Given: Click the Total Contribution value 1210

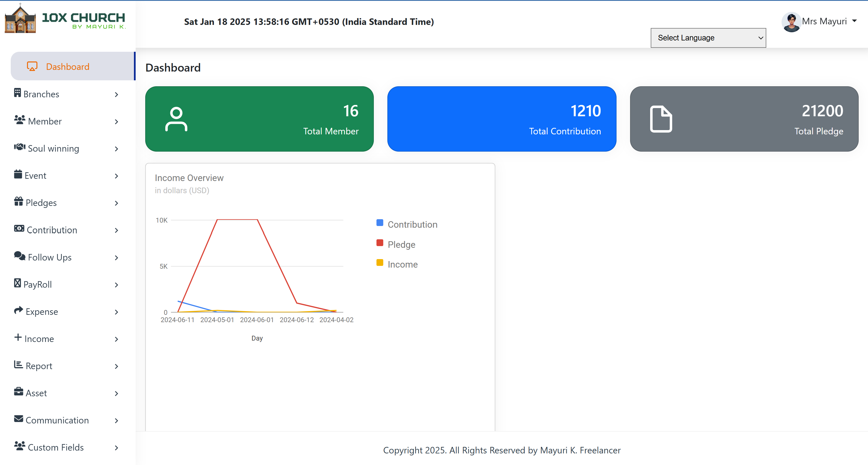Looking at the screenshot, I should (586, 111).
